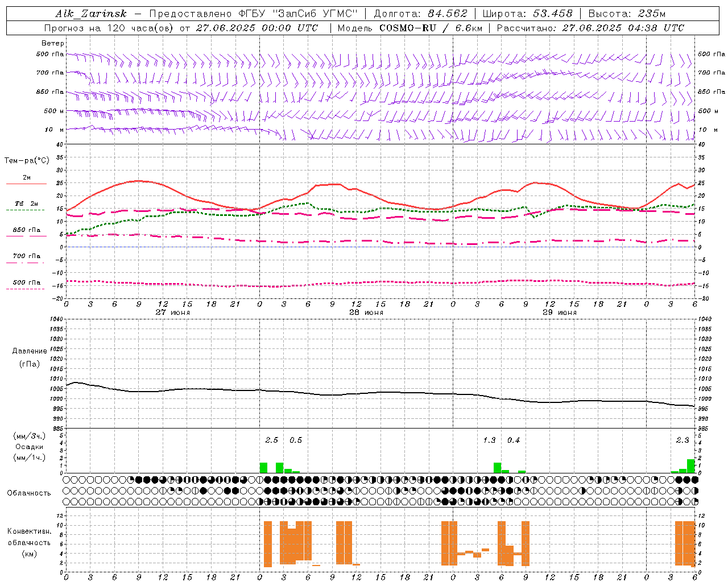The height and width of the screenshot is (582, 728).
Task: Click the 27 июня date label
Action: click(x=173, y=312)
